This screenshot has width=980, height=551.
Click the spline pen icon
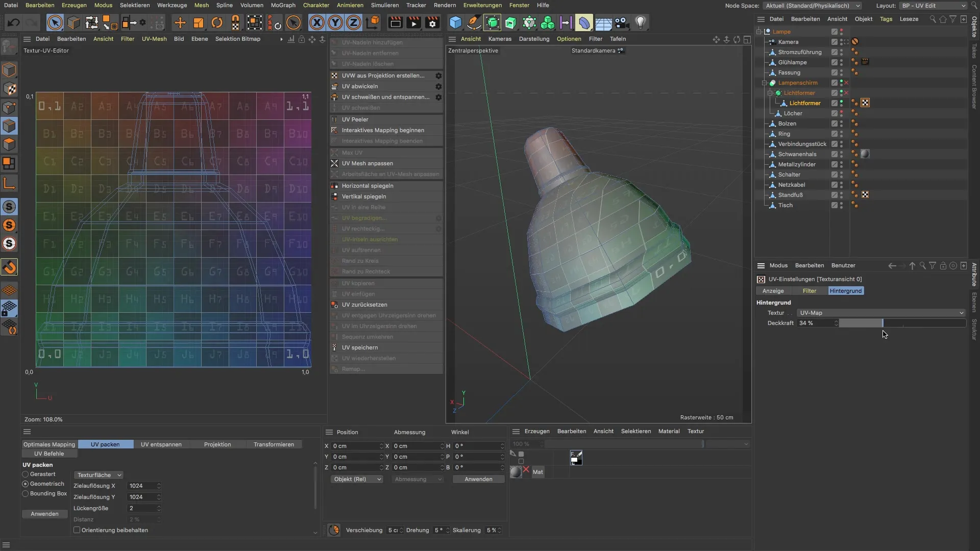[474, 22]
